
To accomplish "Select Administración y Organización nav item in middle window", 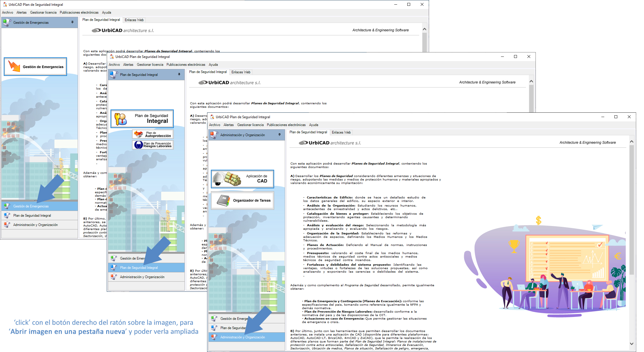I will pyautogui.click(x=146, y=277).
